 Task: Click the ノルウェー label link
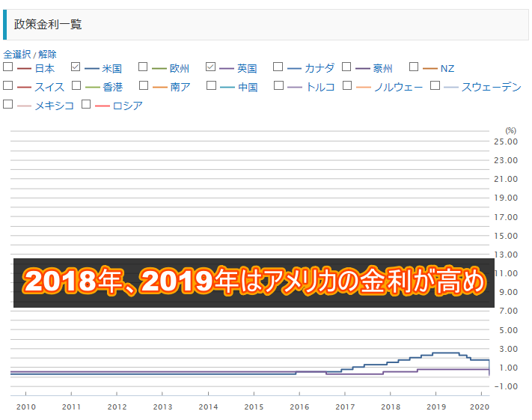click(398, 88)
